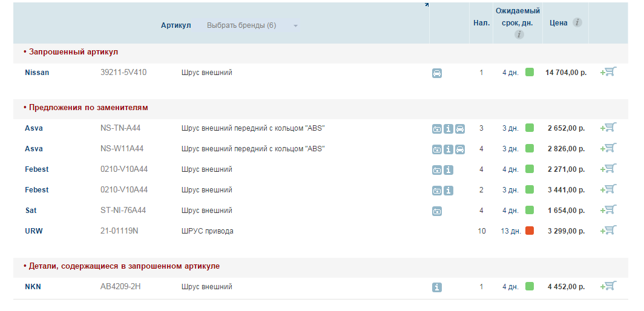This screenshot has width=644, height=311.
Task: Click red delivery indicator for URW row
Action: coord(530,231)
